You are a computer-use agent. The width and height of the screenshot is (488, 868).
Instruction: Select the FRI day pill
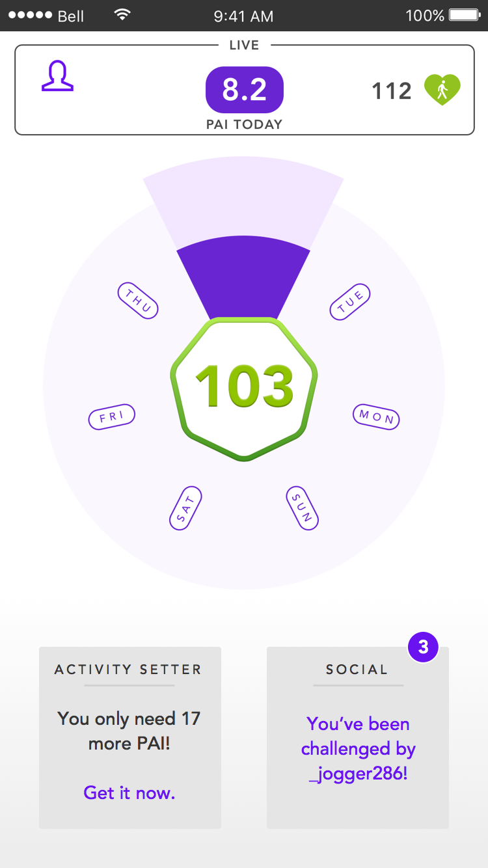[111, 416]
